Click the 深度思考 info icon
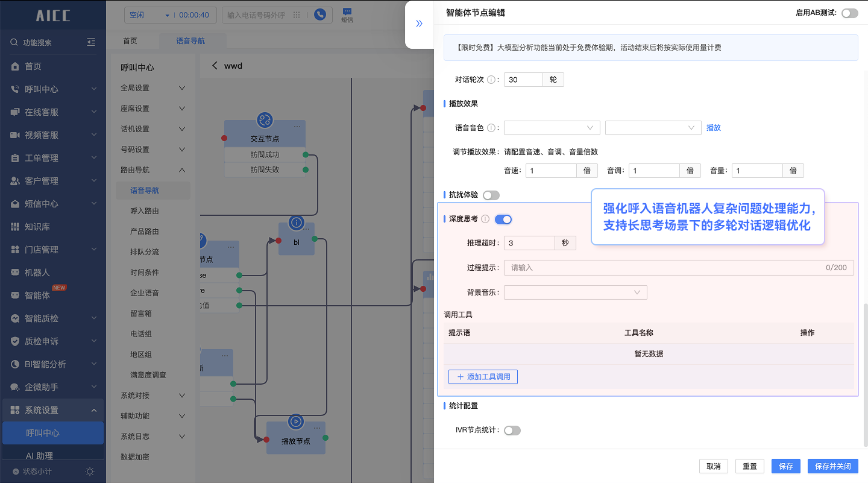This screenshot has height=483, width=868. click(x=485, y=219)
